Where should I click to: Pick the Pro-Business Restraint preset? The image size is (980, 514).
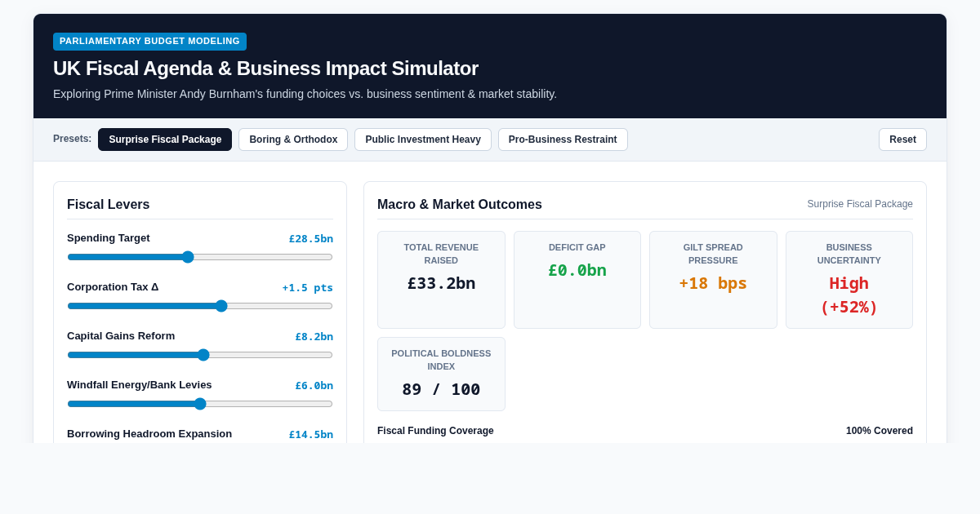tap(563, 140)
